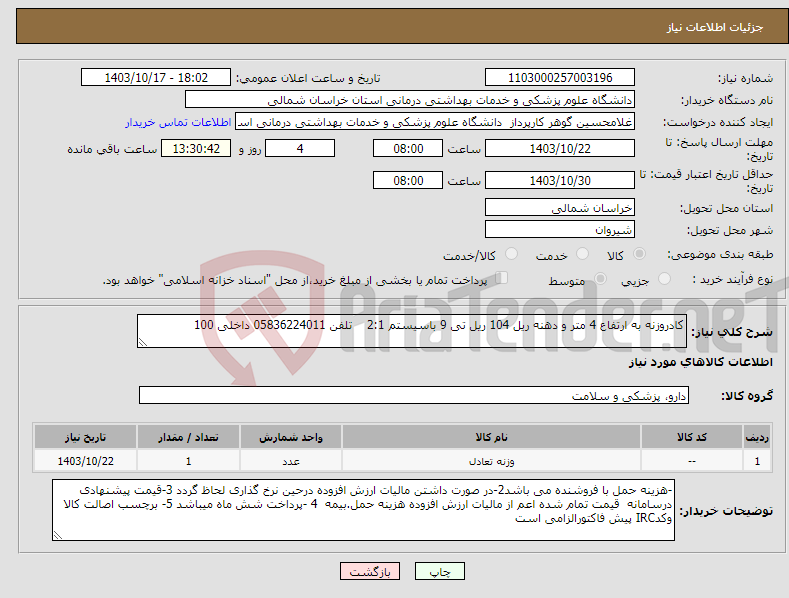This screenshot has height=598, width=789.
Task: Click the remaining days field showing 4
Action: pos(300,148)
